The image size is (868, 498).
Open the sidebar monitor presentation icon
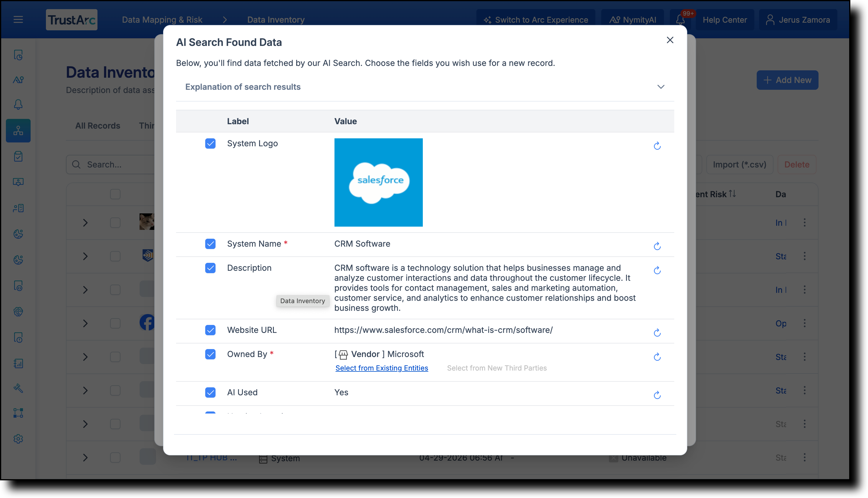pos(18,182)
